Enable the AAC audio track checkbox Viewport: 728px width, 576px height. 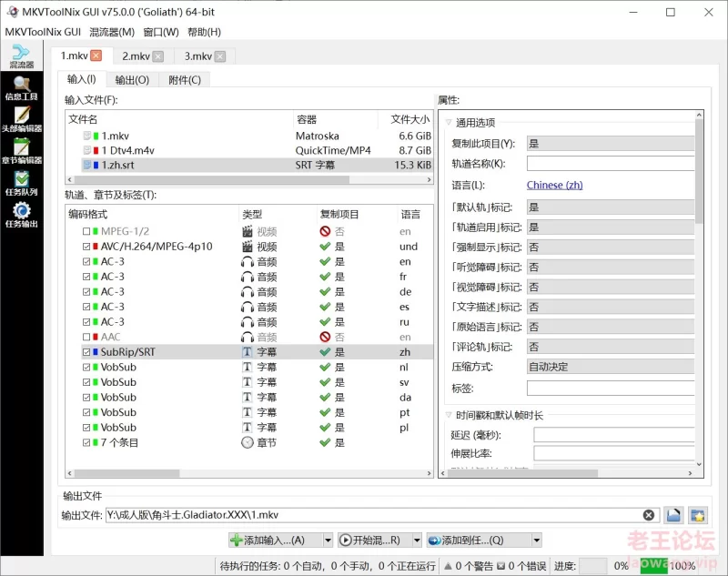pyautogui.click(x=86, y=337)
